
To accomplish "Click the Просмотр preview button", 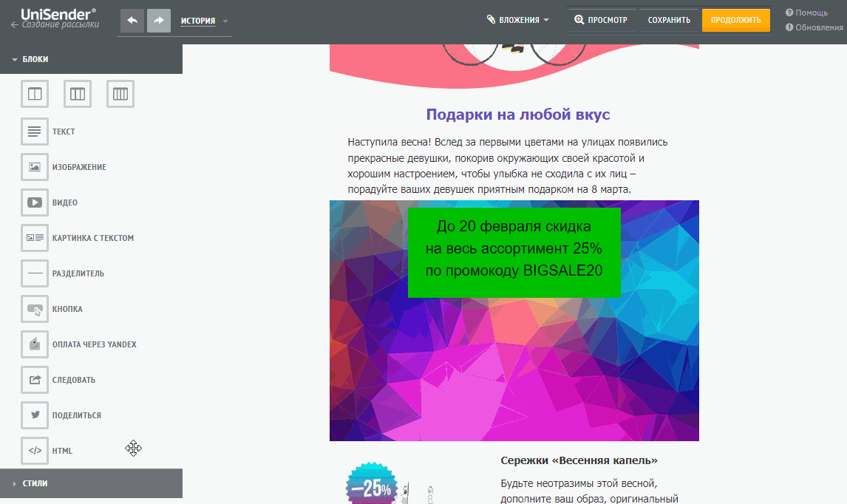I will pyautogui.click(x=601, y=20).
